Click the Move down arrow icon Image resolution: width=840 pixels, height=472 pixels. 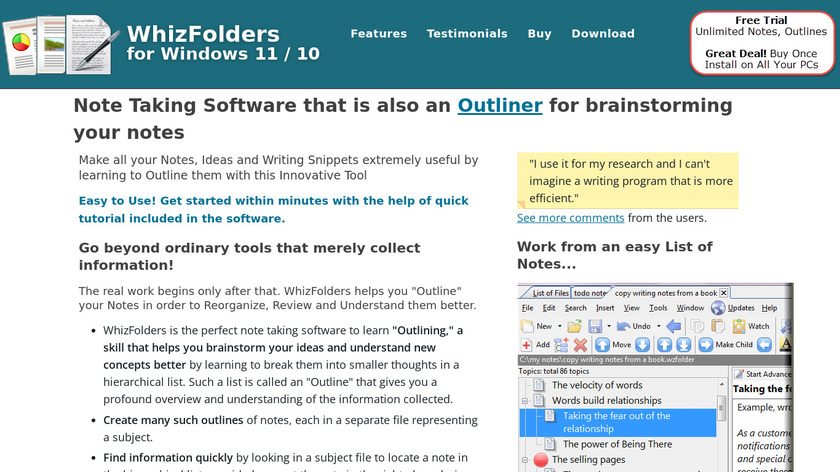tap(642, 344)
